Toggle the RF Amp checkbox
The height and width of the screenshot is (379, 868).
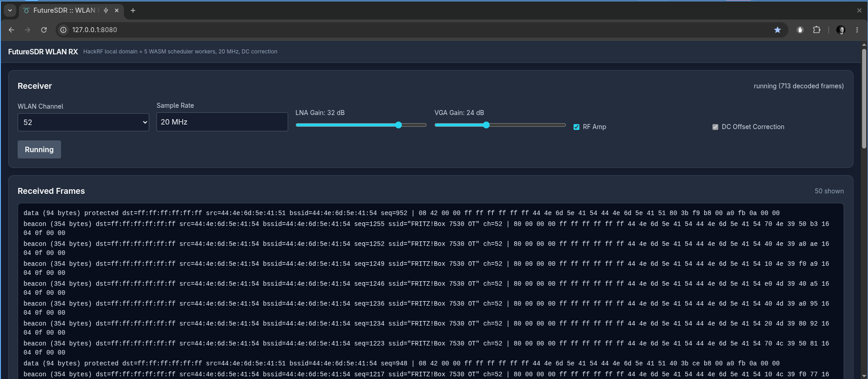(x=576, y=127)
